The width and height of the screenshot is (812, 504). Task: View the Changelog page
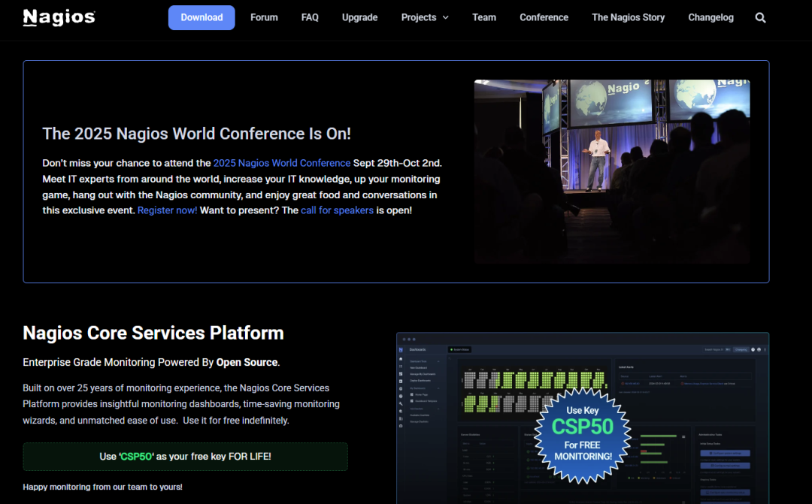point(710,17)
